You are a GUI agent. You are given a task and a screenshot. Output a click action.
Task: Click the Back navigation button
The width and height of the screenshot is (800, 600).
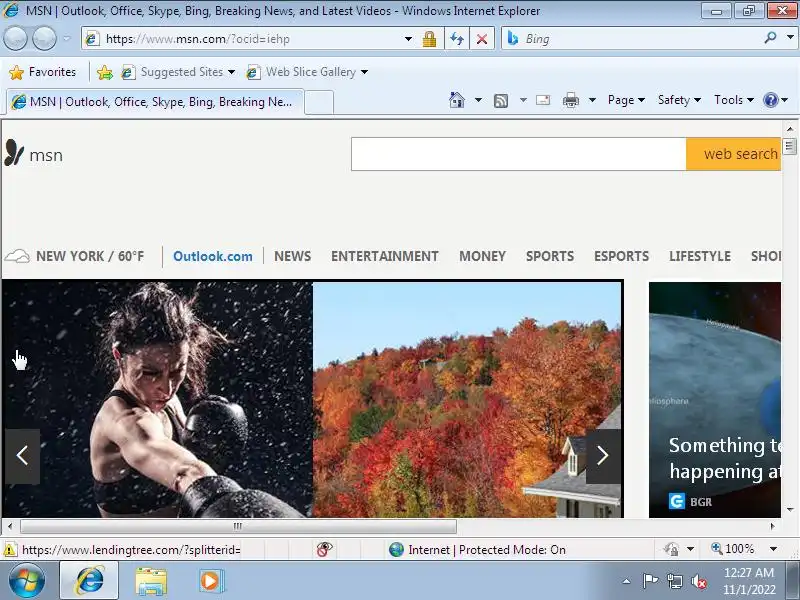tap(15, 39)
